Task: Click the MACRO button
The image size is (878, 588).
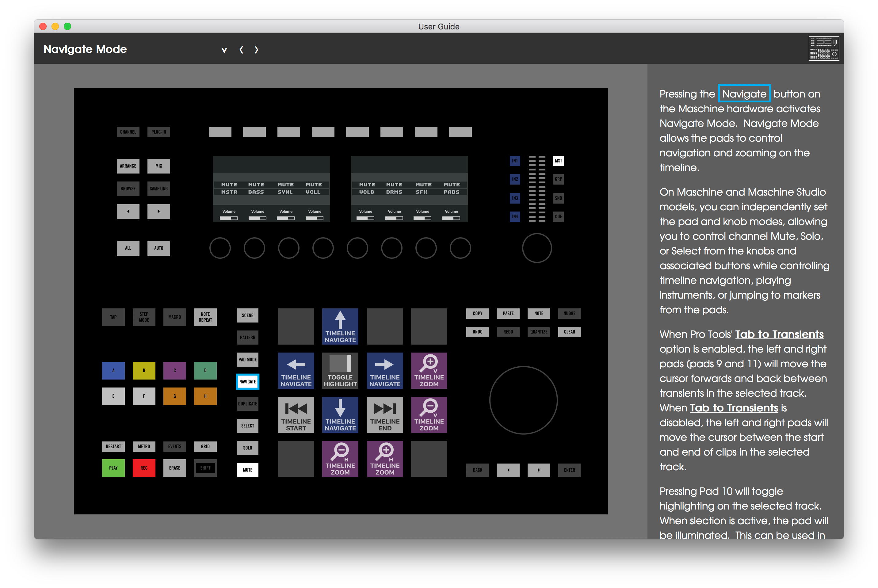Action: 175,317
